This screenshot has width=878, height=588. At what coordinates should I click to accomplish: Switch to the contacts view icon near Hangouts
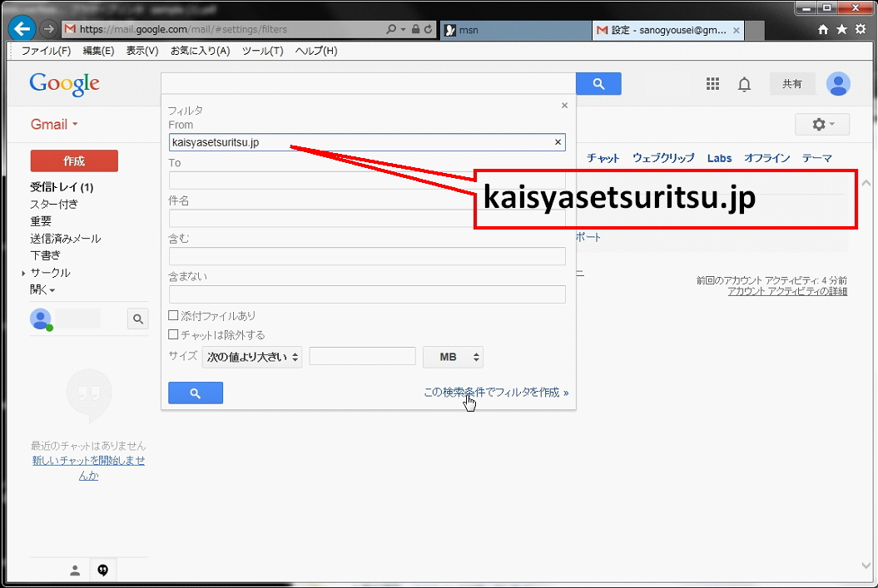pos(74,570)
